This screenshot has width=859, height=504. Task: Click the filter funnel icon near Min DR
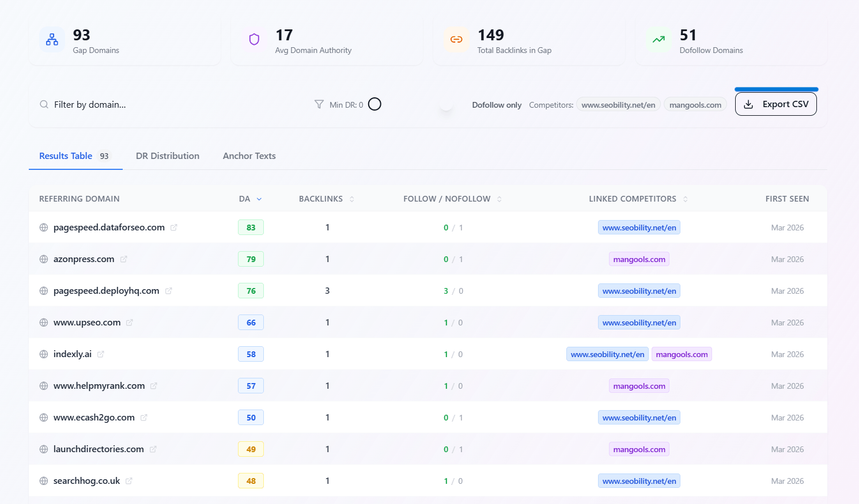point(319,104)
